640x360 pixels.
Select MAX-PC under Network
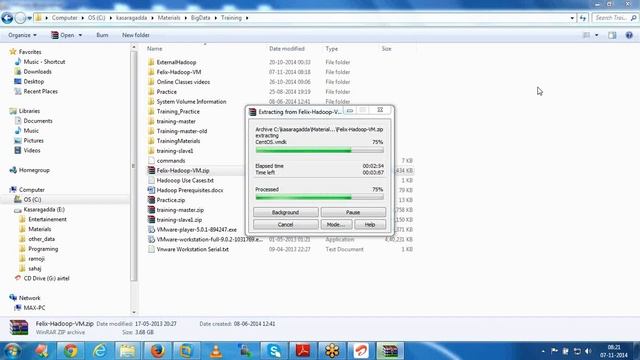tap(34, 308)
